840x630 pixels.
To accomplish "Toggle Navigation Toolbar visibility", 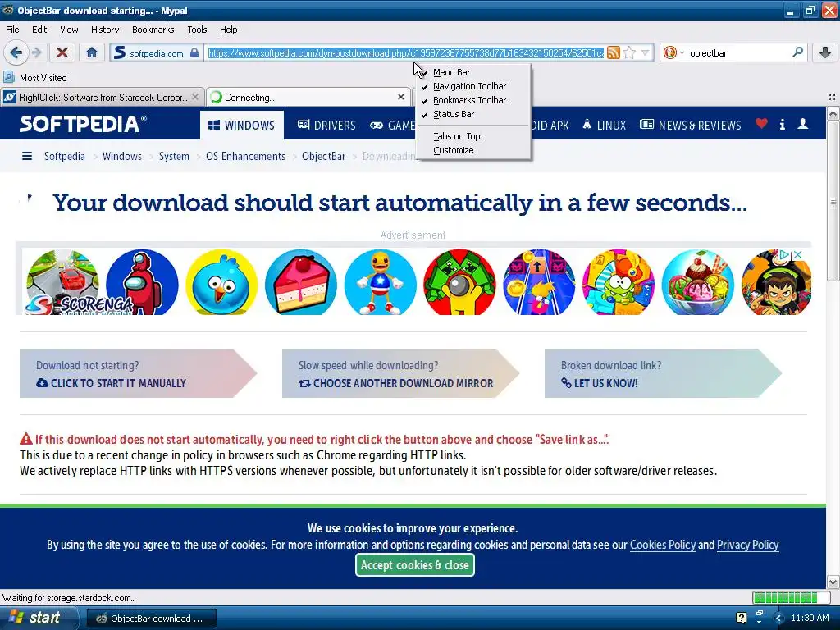I will click(x=473, y=86).
